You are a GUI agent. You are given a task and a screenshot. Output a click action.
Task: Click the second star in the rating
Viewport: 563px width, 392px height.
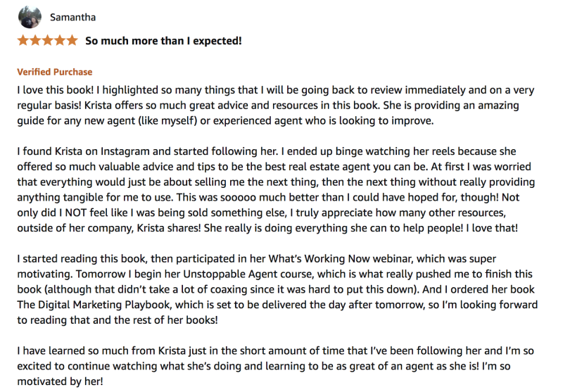point(35,40)
